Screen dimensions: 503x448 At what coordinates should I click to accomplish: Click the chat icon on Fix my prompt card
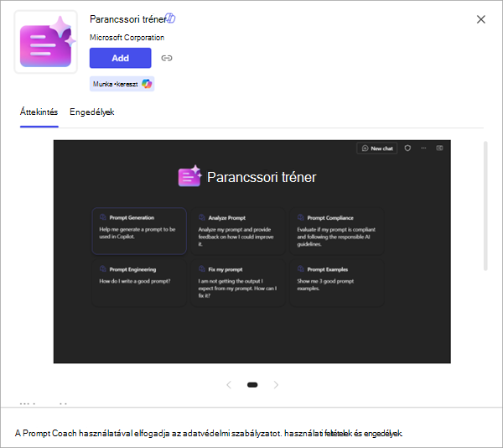[x=202, y=269]
